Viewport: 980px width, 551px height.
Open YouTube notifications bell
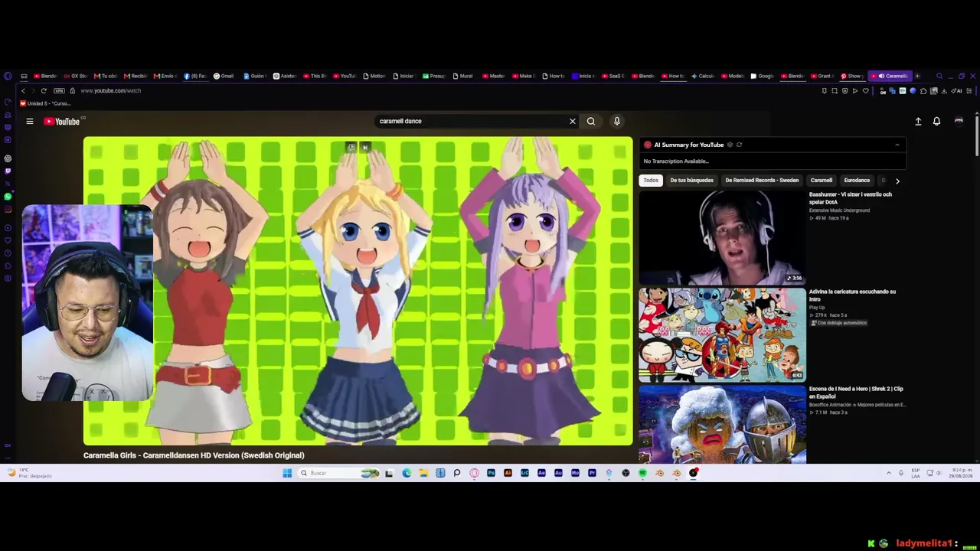click(x=936, y=121)
